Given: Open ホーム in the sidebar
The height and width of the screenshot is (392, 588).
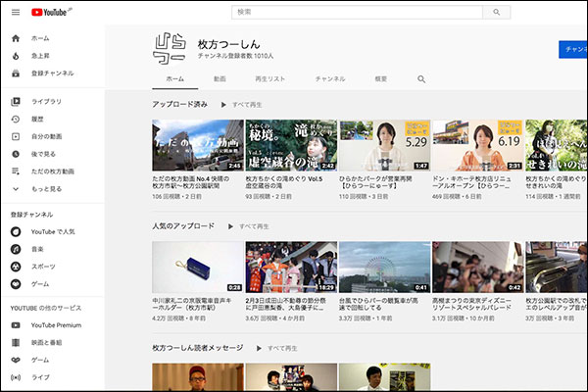Looking at the screenshot, I should pyautogui.click(x=39, y=37).
